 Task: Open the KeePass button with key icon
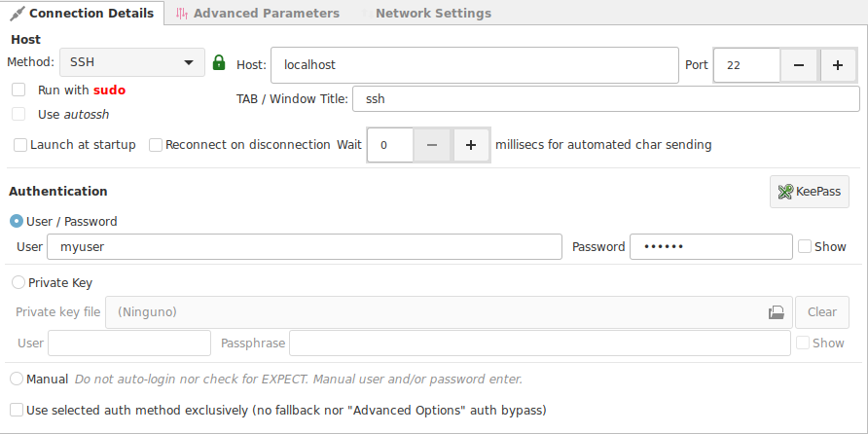point(810,192)
